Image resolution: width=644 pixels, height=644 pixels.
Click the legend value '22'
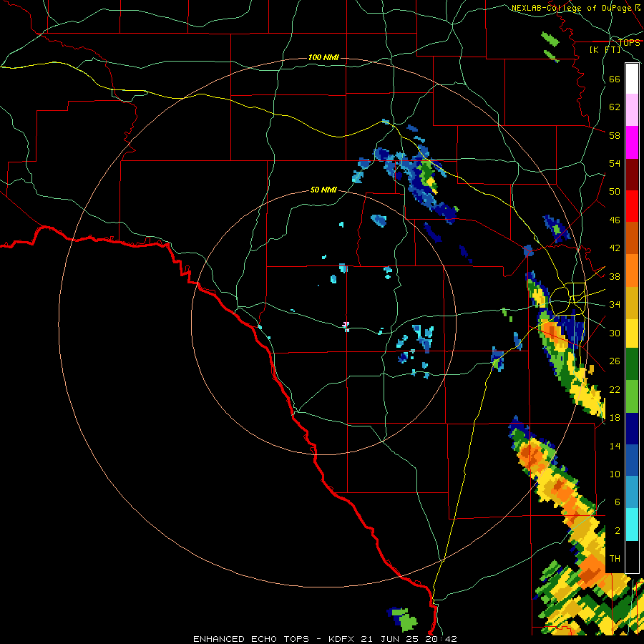click(615, 390)
